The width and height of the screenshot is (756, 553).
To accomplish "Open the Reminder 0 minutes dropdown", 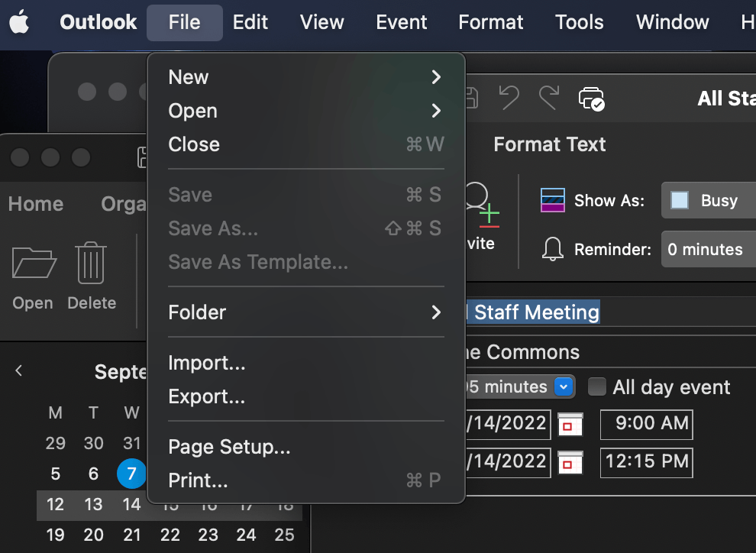I will coord(708,250).
